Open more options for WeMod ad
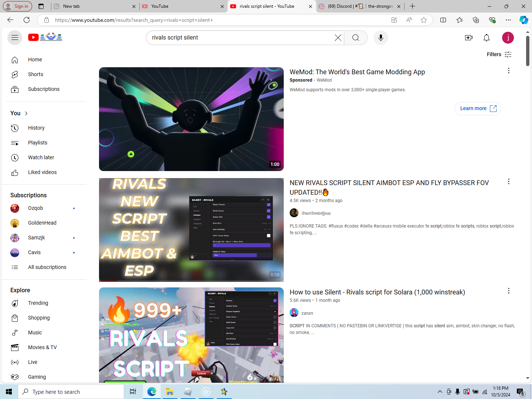This screenshot has height=399, width=532. tap(508, 71)
